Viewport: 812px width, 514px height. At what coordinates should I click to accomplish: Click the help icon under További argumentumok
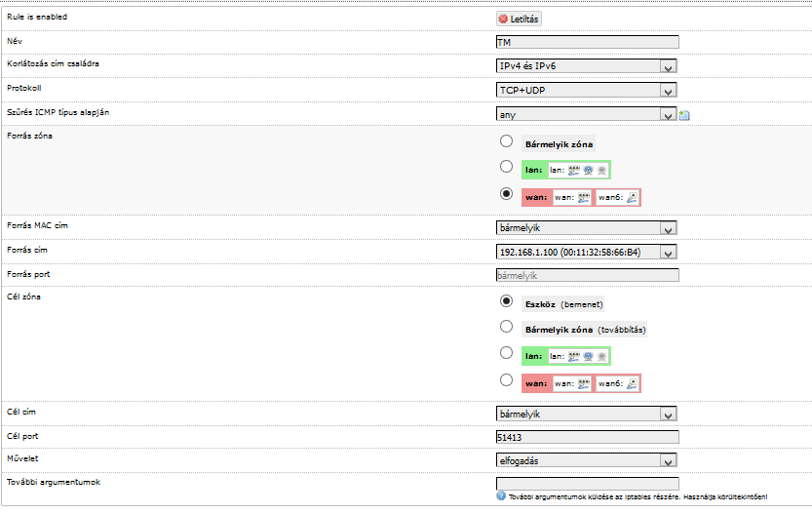click(501, 495)
